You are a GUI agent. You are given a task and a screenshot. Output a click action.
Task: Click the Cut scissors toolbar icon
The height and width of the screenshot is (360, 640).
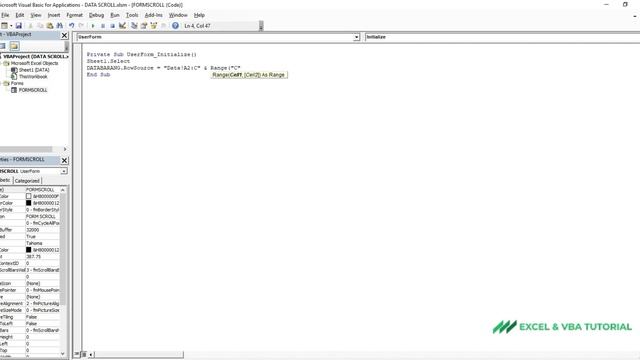point(31,26)
